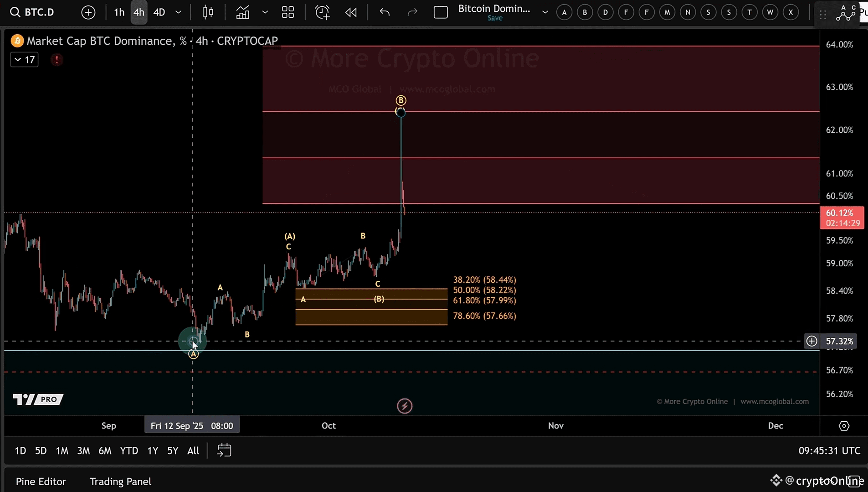Select the 4D timeframe interval
Screen dimensions: 868x492
click(x=159, y=12)
